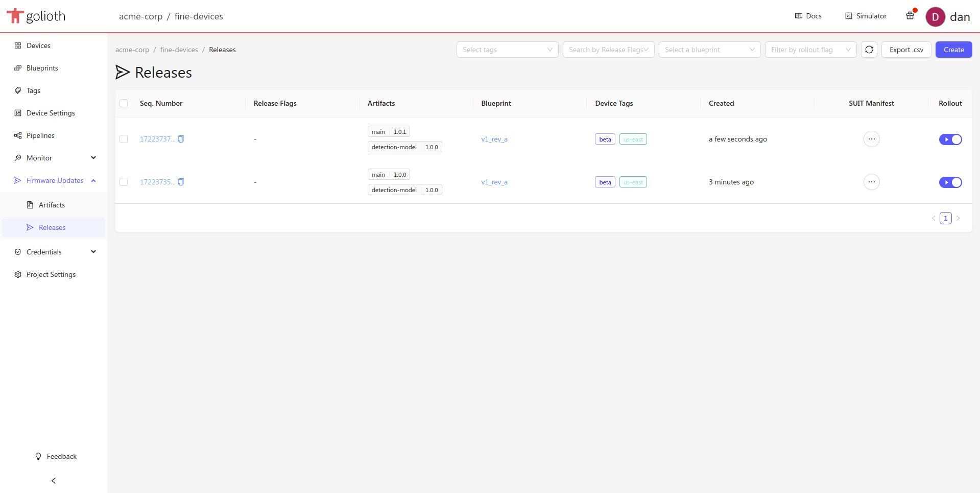Open the Select tags dropdown
The width and height of the screenshot is (980, 493).
pyautogui.click(x=507, y=50)
